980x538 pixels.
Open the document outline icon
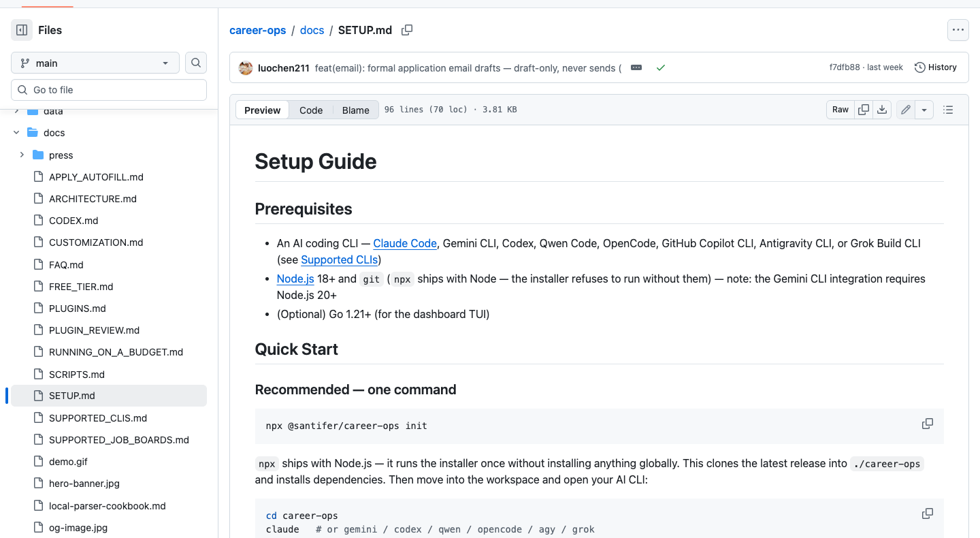click(948, 110)
